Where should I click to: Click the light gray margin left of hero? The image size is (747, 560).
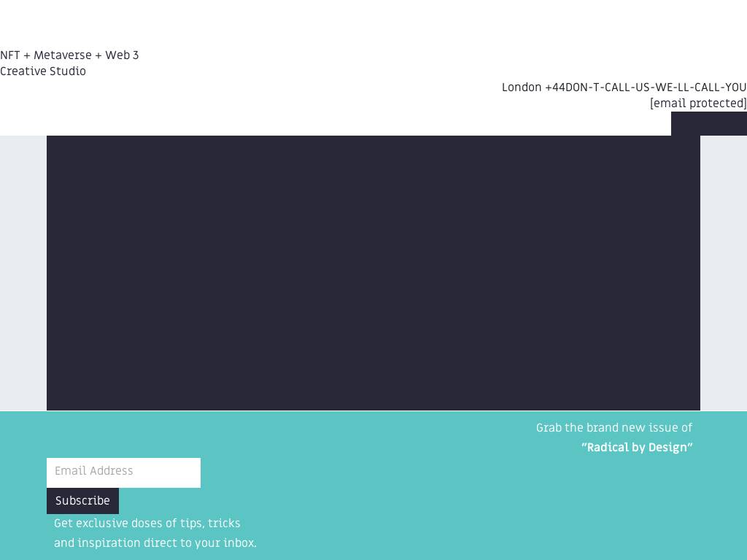(23, 273)
